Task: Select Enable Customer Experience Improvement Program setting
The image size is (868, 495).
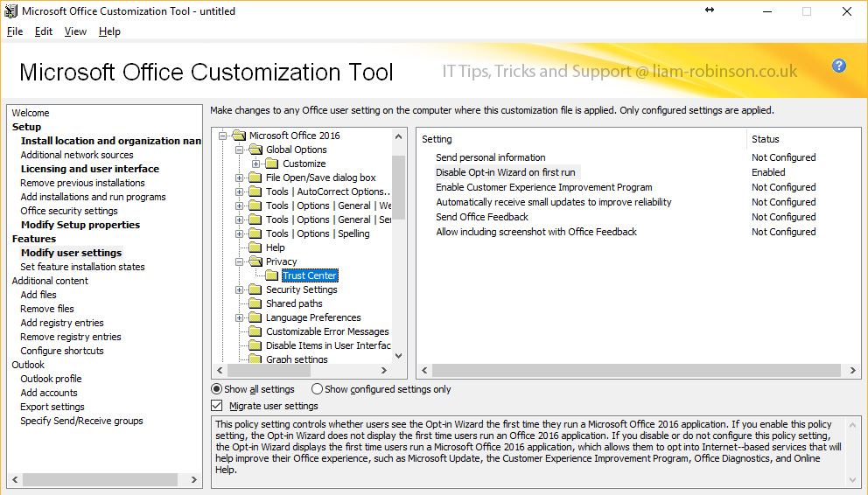Action: pos(544,187)
